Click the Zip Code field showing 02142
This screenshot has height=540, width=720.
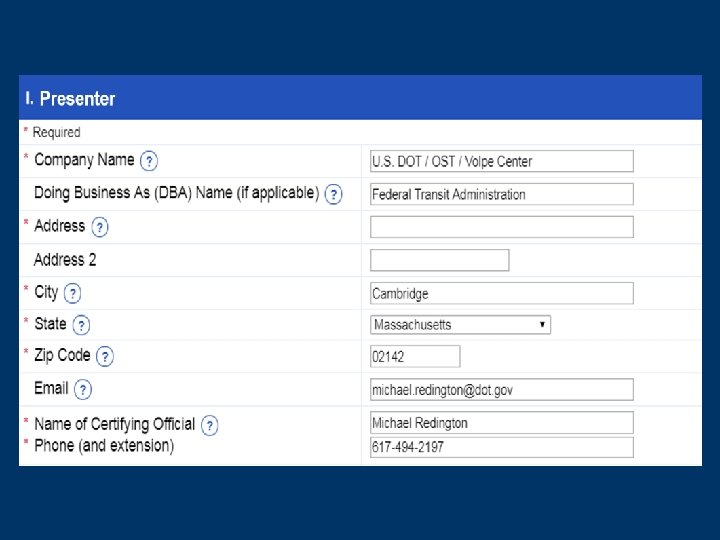[415, 356]
